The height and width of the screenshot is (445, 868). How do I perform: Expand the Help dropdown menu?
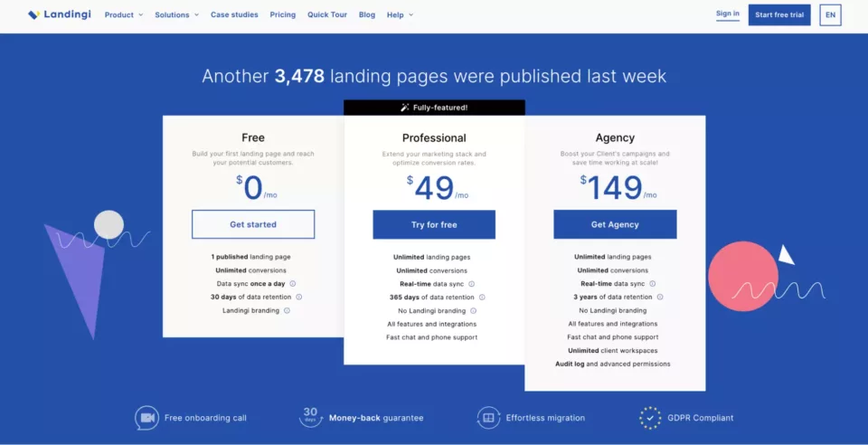click(400, 15)
